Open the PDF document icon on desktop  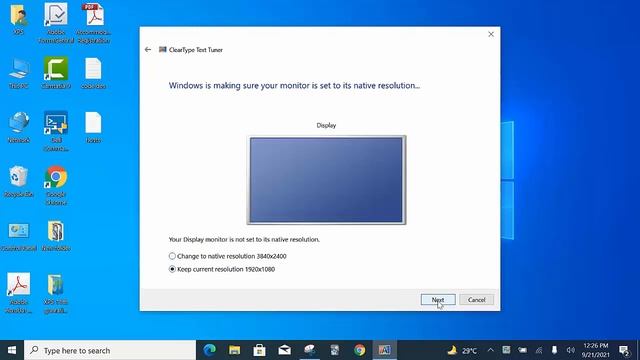[93, 23]
